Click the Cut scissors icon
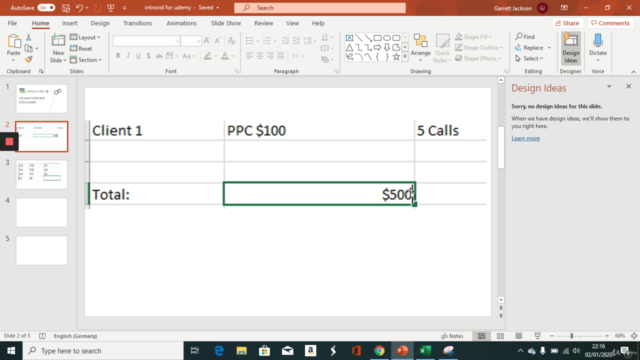This screenshot has height=360, width=640. (x=29, y=37)
